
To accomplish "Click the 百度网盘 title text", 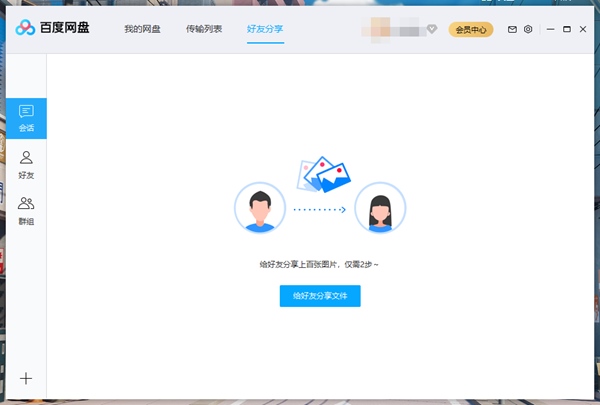I will point(65,28).
